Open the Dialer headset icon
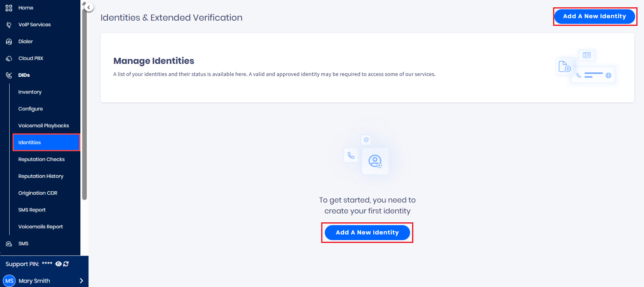 click(9, 41)
